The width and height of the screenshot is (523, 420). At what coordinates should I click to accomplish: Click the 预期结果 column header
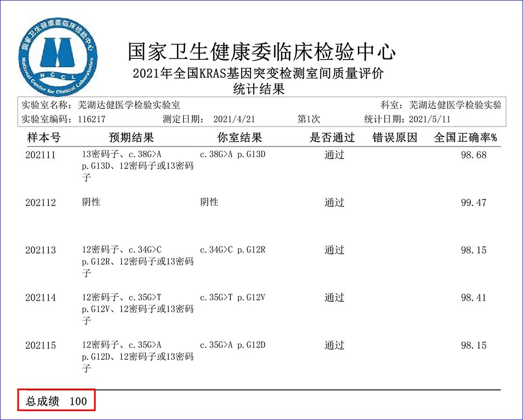[131, 137]
